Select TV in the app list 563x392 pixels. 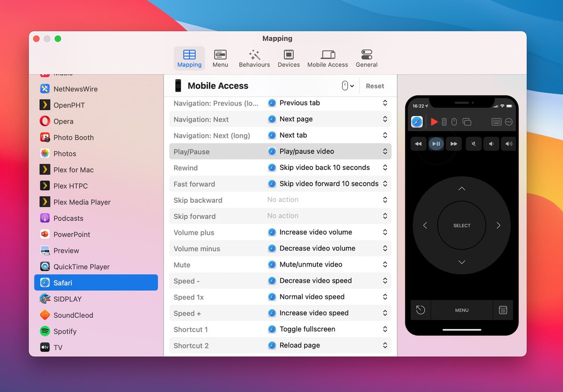96,347
